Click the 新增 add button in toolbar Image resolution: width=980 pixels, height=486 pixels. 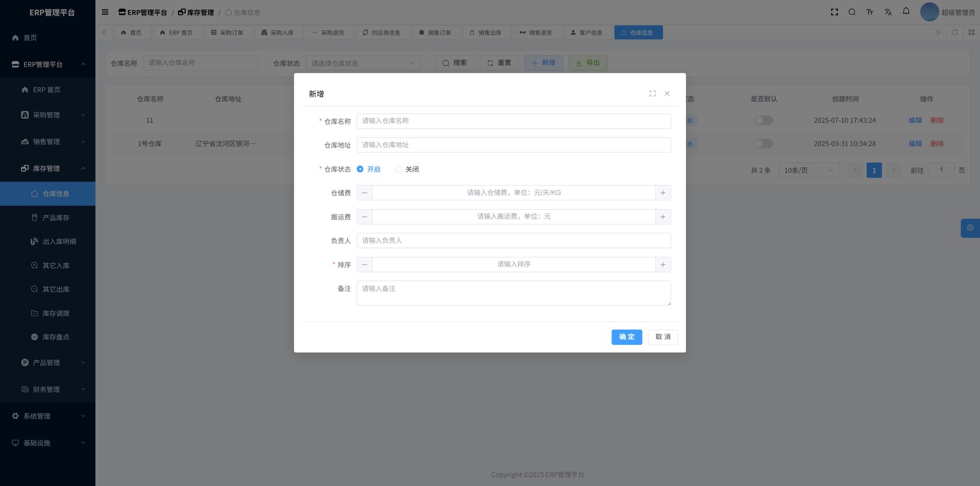544,63
